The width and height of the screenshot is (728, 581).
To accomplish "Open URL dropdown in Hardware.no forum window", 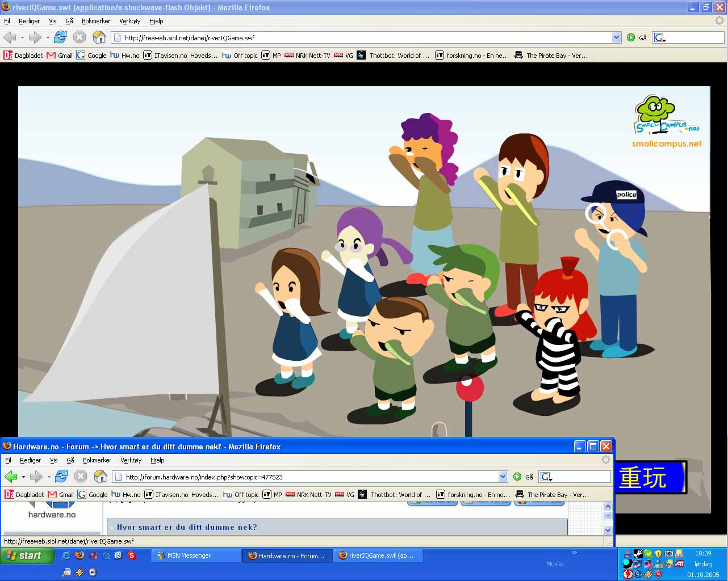I will [503, 477].
